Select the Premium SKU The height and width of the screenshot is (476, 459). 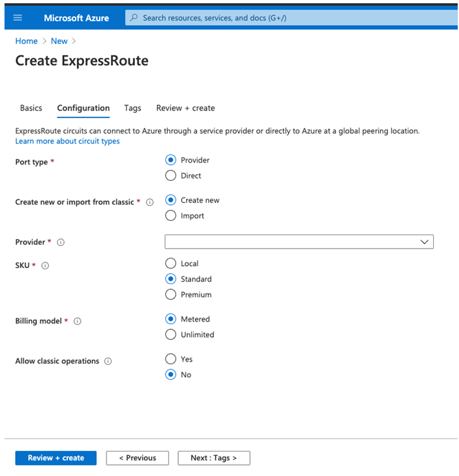[170, 294]
